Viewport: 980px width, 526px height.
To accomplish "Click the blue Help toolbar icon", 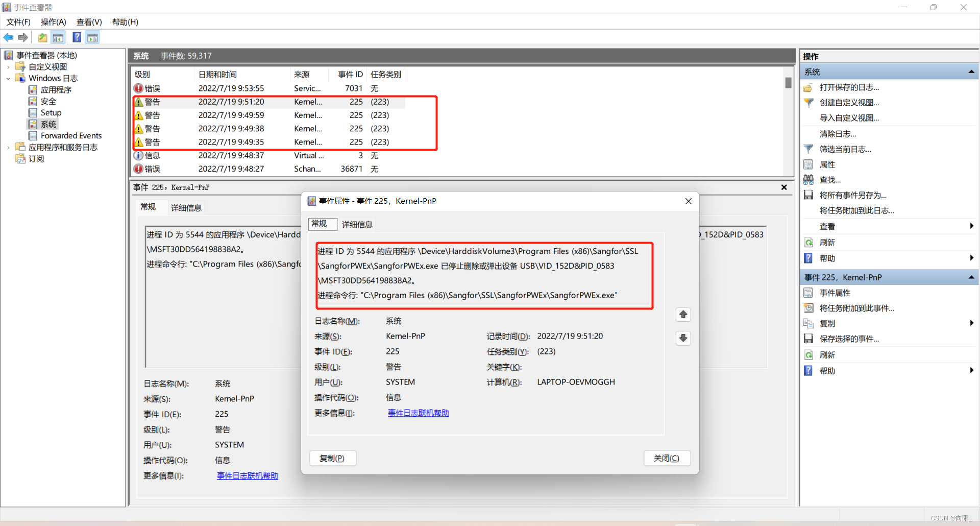I will (77, 37).
